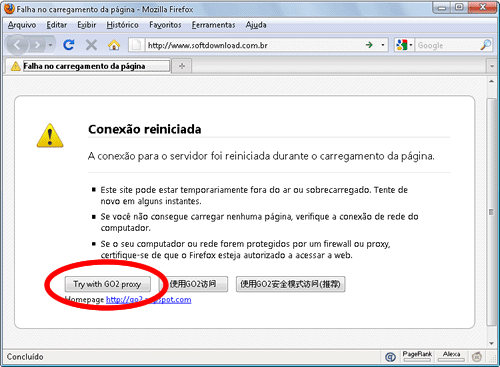Image resolution: width=500 pixels, height=367 pixels.
Task: Click the page identity icon beside the URL
Action: (136, 45)
